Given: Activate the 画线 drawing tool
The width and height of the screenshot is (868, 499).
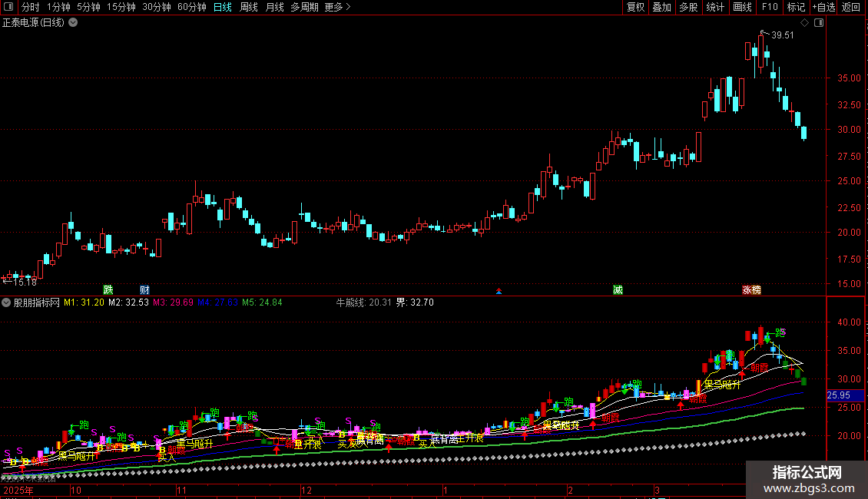Looking at the screenshot, I should [x=742, y=8].
